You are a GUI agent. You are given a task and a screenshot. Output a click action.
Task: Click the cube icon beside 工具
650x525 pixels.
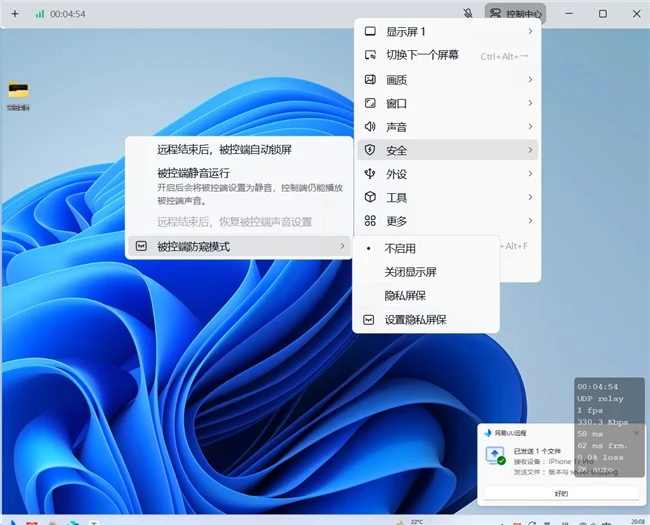pyautogui.click(x=370, y=197)
